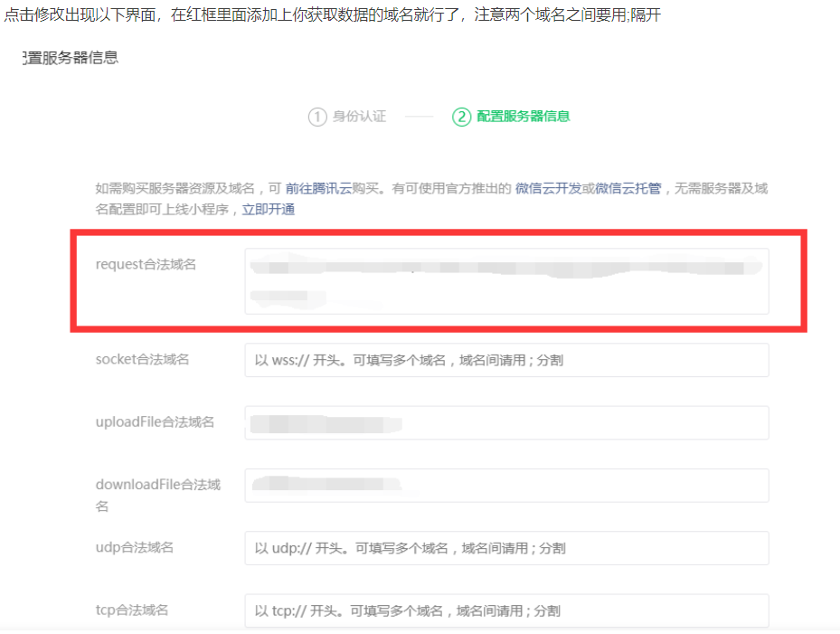
Task: Follow the 微信云托管 link
Action: tap(628, 189)
